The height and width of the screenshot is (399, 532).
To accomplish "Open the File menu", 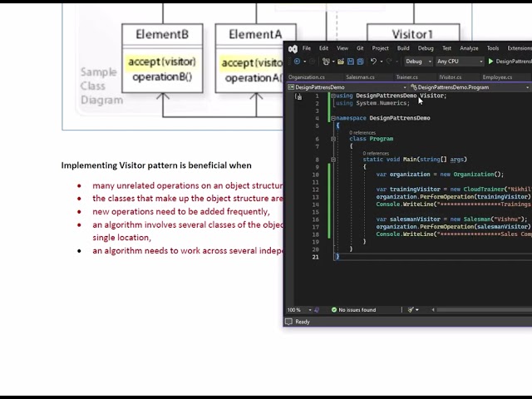I will 307,48.
